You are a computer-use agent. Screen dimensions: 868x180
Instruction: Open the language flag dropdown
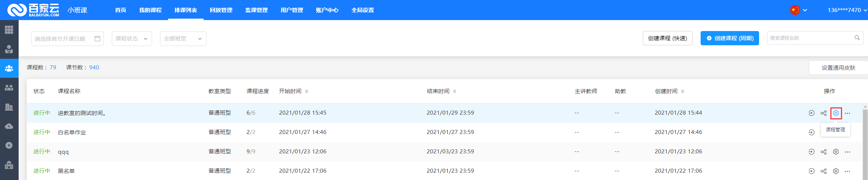(x=799, y=10)
